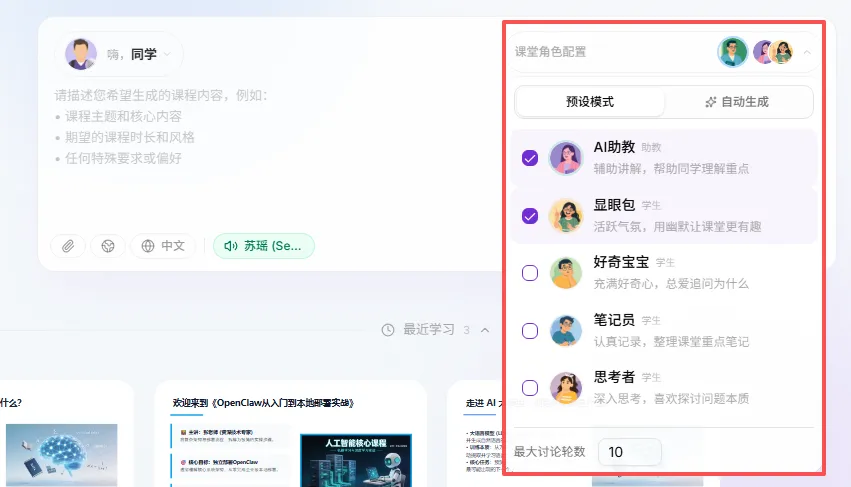Image resolution: width=851 pixels, height=487 pixels.
Task: Click the 认真记录 description text
Action: tap(671, 342)
